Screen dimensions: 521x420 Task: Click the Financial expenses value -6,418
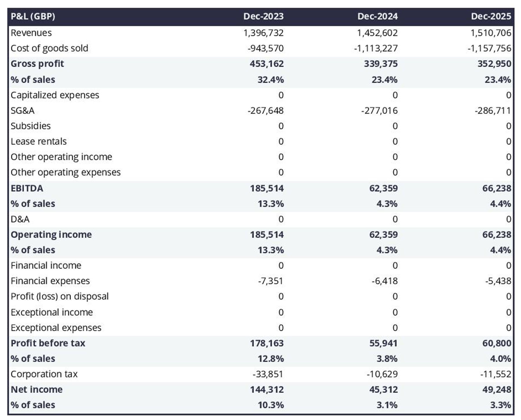coord(384,281)
